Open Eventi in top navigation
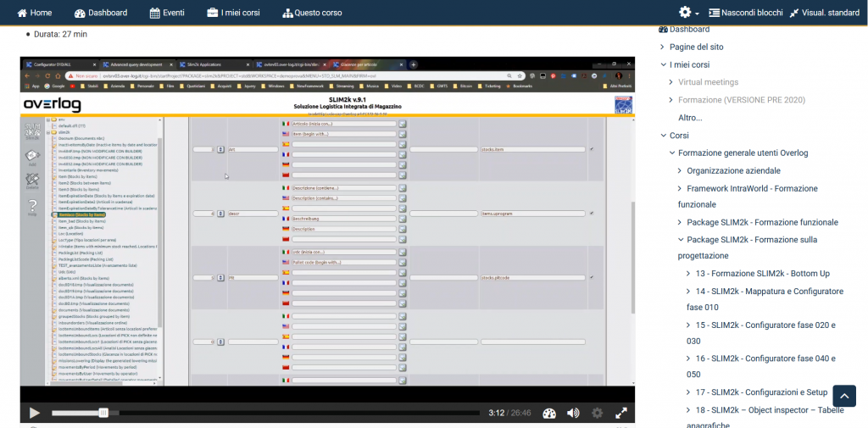 tap(167, 12)
